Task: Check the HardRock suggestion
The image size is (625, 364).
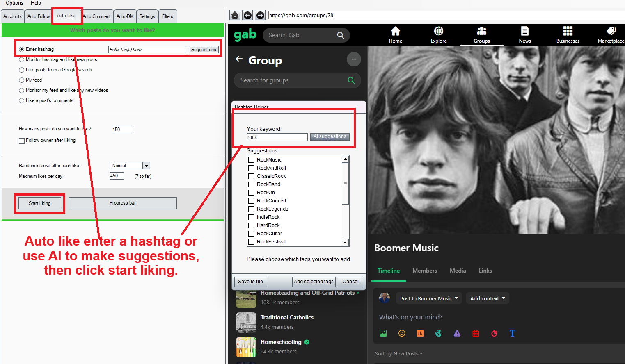Action: pos(251,225)
